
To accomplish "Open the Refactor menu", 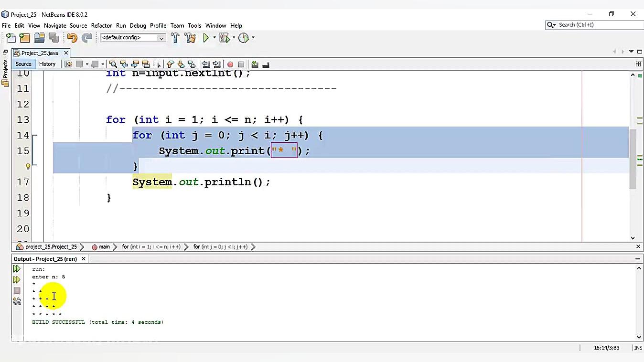I will coord(101,25).
